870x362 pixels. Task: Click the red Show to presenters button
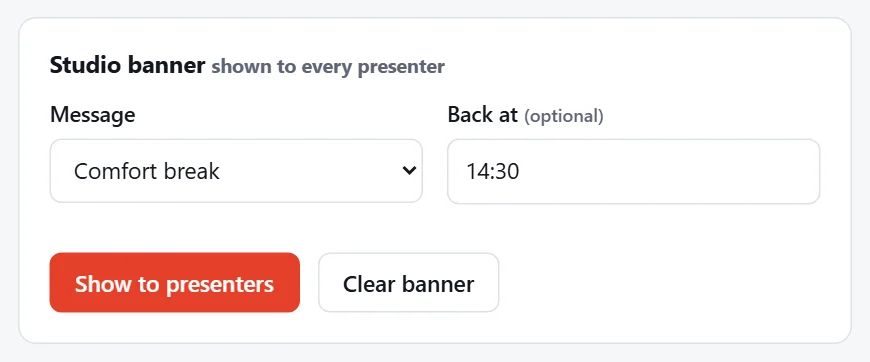175,283
